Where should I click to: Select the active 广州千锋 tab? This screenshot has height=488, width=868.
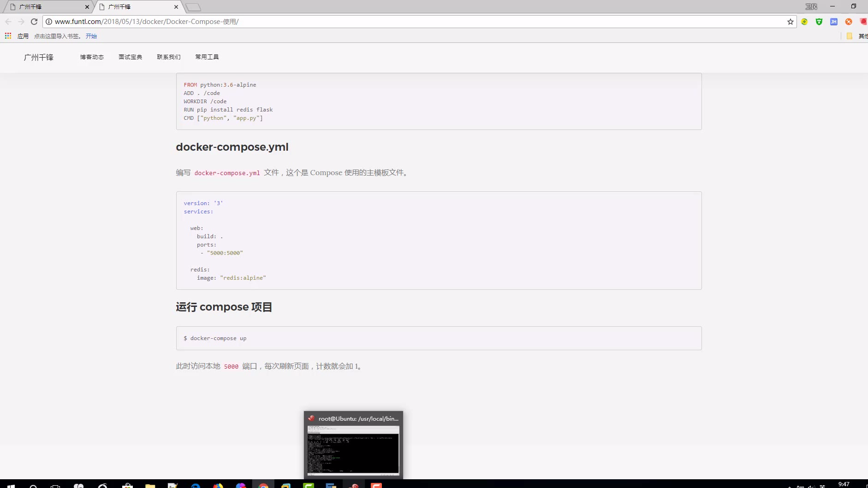click(138, 7)
